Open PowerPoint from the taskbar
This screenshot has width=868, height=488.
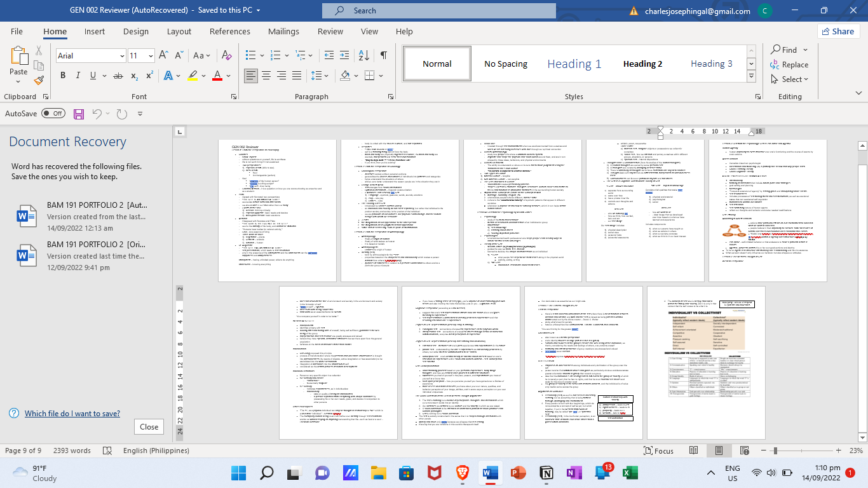(519, 473)
